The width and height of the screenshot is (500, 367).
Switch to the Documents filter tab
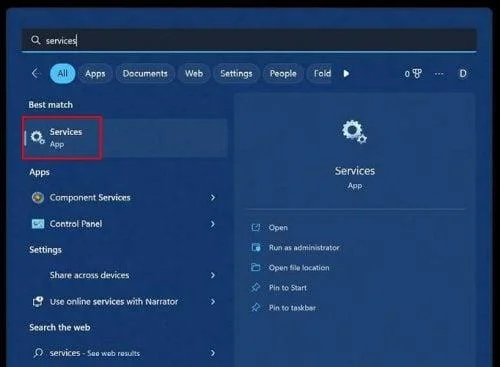pyautogui.click(x=145, y=73)
